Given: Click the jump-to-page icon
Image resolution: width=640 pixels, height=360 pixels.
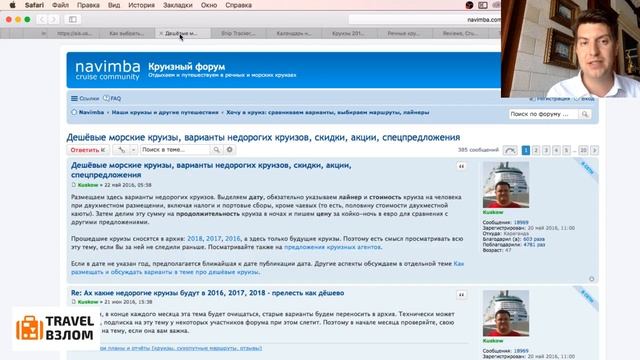Looking at the screenshot, I should point(510,151).
